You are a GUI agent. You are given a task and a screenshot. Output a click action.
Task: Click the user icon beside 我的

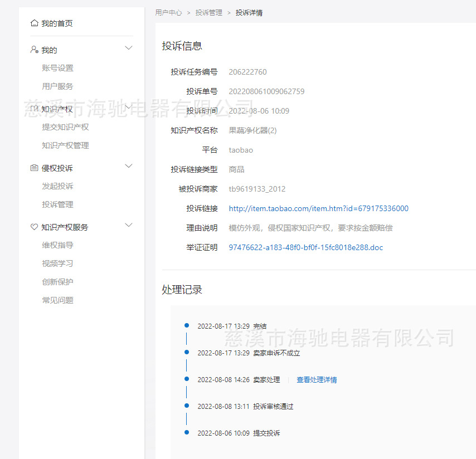pyautogui.click(x=35, y=50)
